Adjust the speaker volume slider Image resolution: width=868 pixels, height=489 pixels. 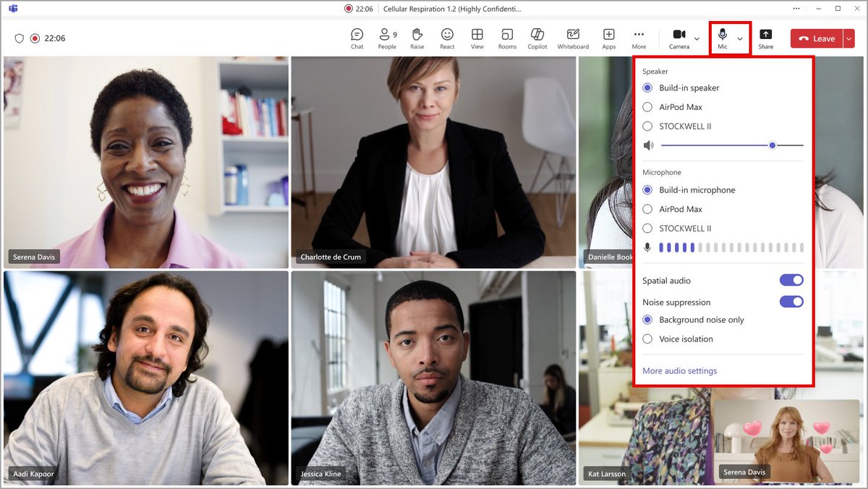point(732,145)
